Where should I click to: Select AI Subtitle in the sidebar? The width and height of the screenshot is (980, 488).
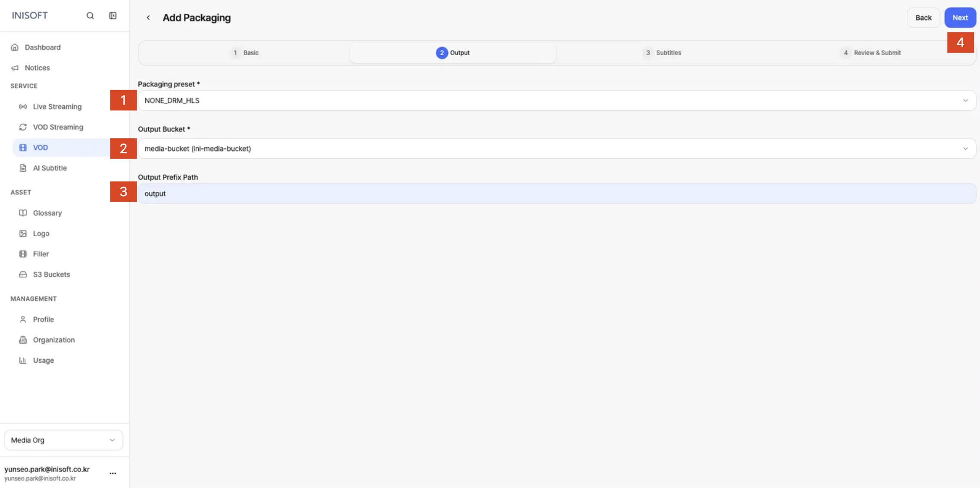(x=50, y=168)
